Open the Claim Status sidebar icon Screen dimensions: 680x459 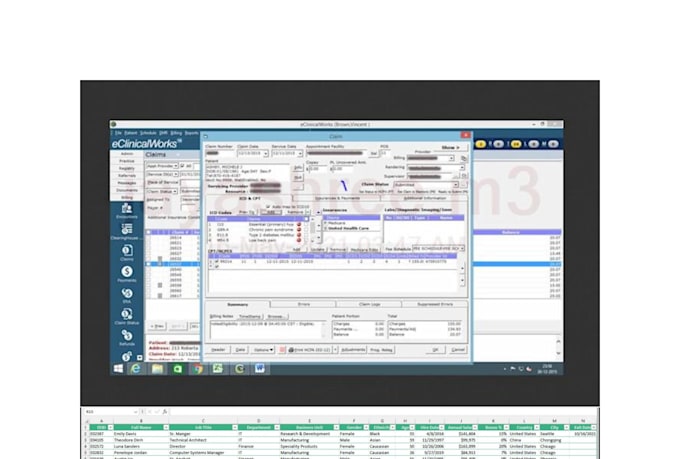[127, 314]
